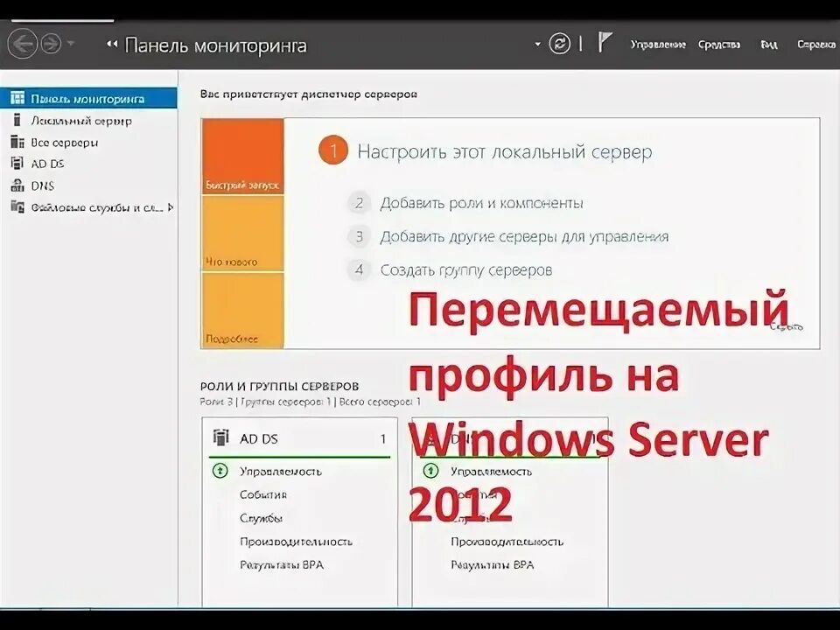
Task: Click Добавить другие серверы для управления
Action: pos(524,237)
